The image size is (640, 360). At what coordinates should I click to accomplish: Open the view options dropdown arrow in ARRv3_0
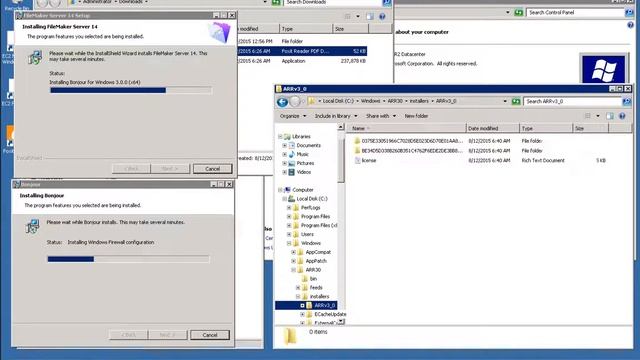[x=598, y=116]
